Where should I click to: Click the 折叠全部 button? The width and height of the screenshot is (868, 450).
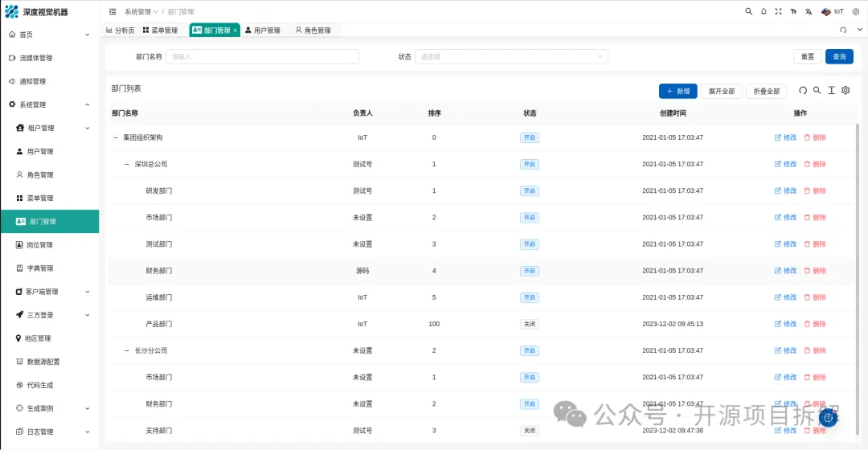(x=767, y=92)
